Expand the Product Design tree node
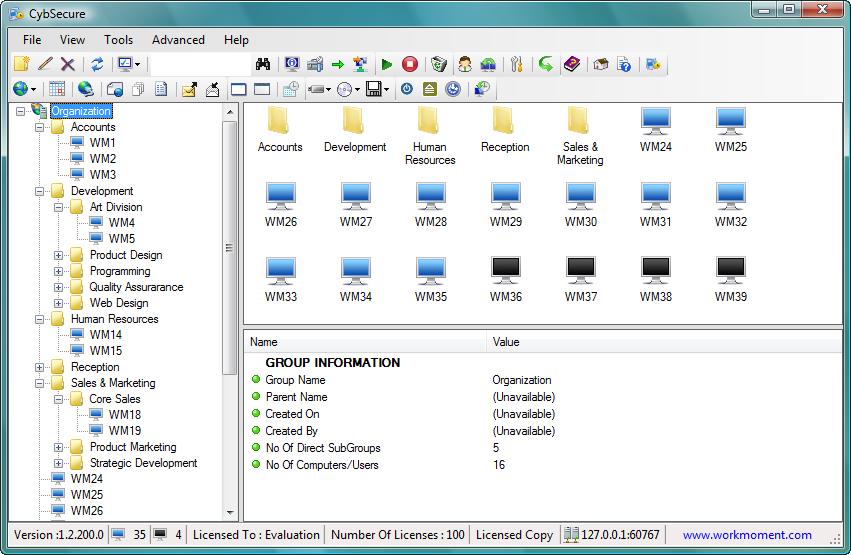851x555 pixels. pos(59,255)
